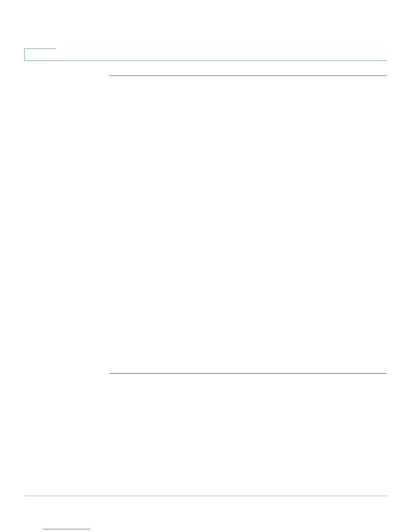Click the empty left margin beside table
The image size is (411, 532).
66,224
